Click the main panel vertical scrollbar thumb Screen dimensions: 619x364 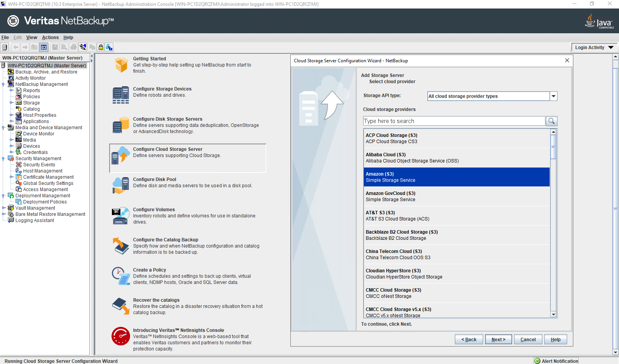pos(616,209)
